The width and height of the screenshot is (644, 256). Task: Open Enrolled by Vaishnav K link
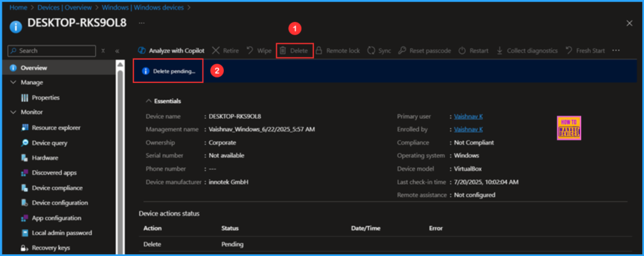click(468, 130)
